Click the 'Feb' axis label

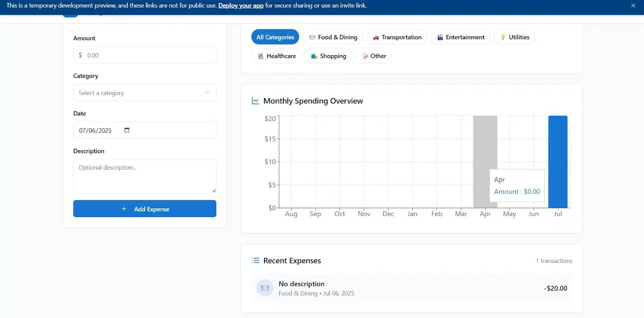436,214
